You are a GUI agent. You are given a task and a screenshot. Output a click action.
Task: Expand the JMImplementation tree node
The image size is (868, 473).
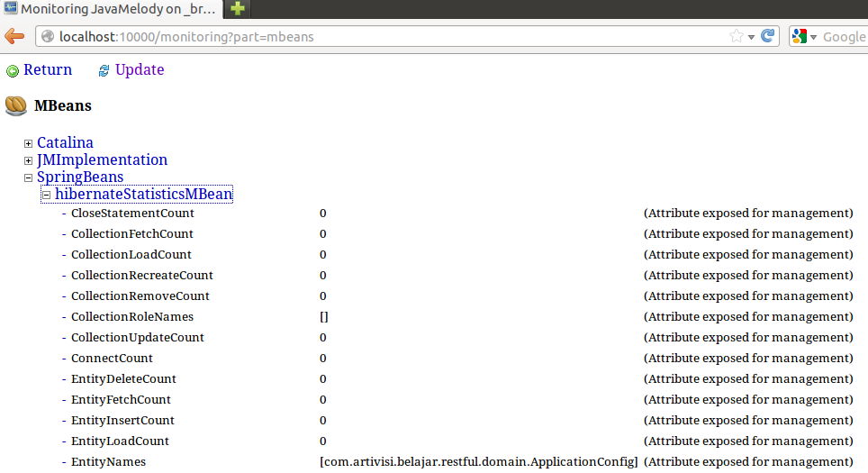(29, 160)
